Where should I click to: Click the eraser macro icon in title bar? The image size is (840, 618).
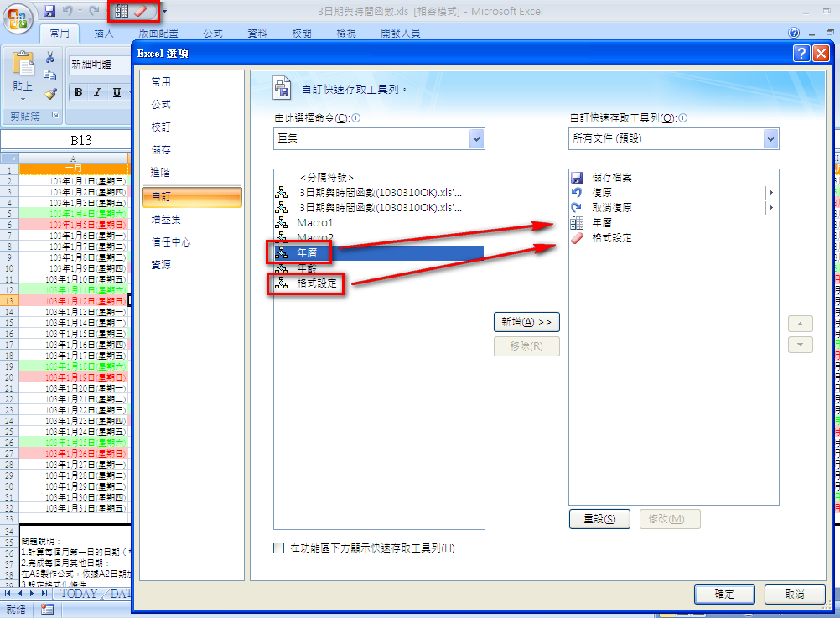click(141, 11)
